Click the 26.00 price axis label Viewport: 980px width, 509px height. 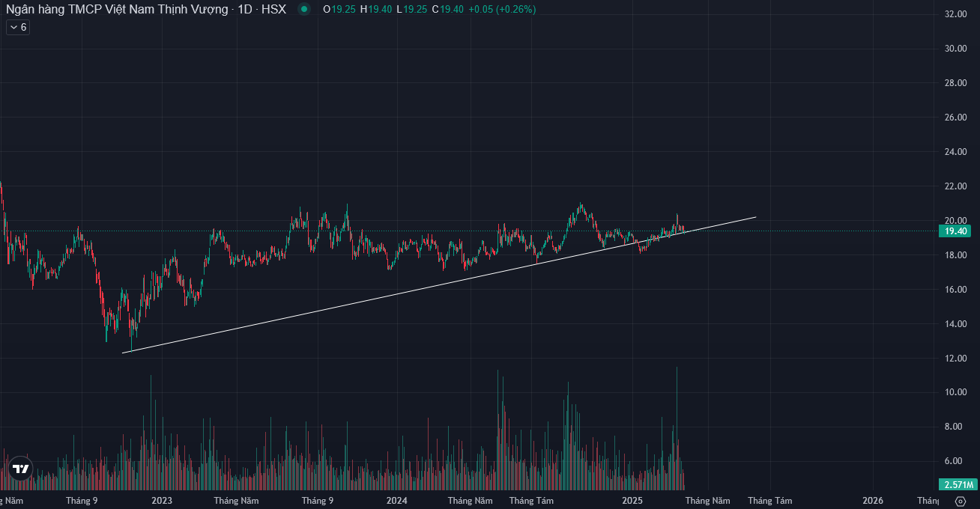point(955,118)
